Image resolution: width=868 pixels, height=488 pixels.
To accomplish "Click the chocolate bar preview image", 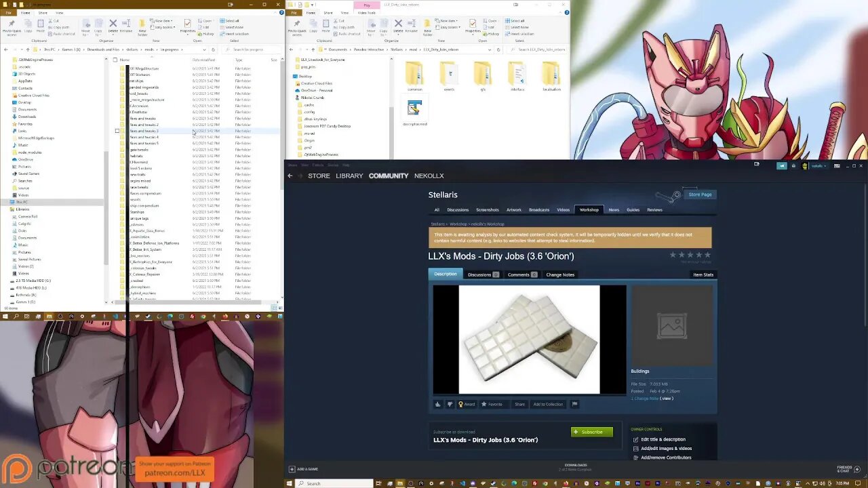I will click(x=529, y=339).
